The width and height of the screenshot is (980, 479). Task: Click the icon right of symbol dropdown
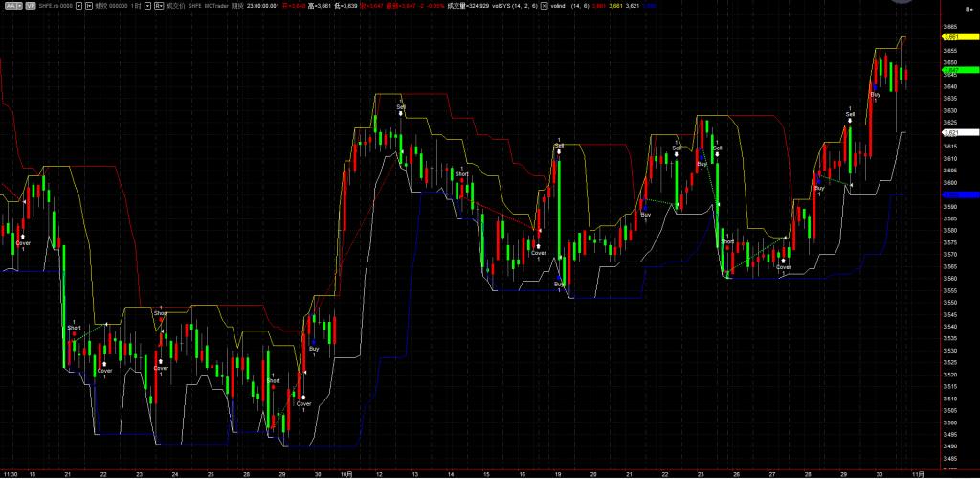pyautogui.click(x=89, y=6)
